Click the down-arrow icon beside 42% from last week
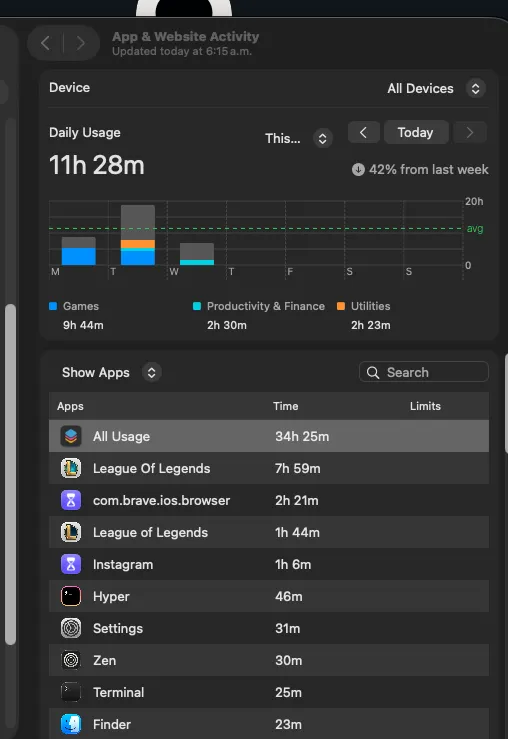 pos(358,170)
